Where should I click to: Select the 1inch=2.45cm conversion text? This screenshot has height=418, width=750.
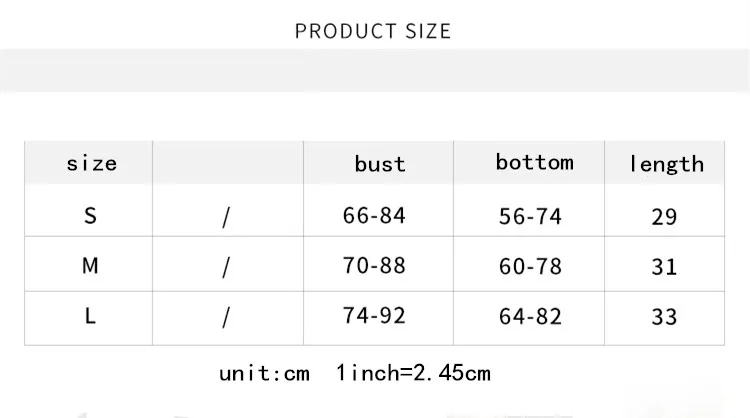click(x=414, y=374)
